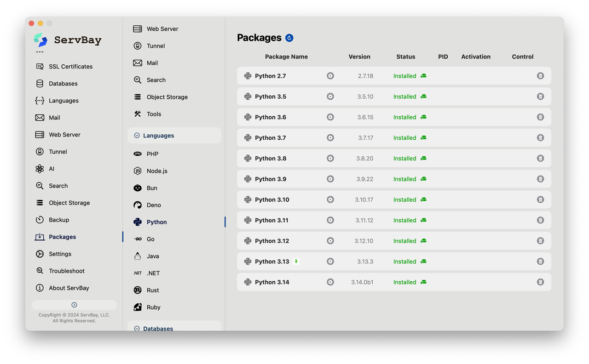Click the Package Name column header
The height and width of the screenshot is (364, 589).
click(286, 57)
